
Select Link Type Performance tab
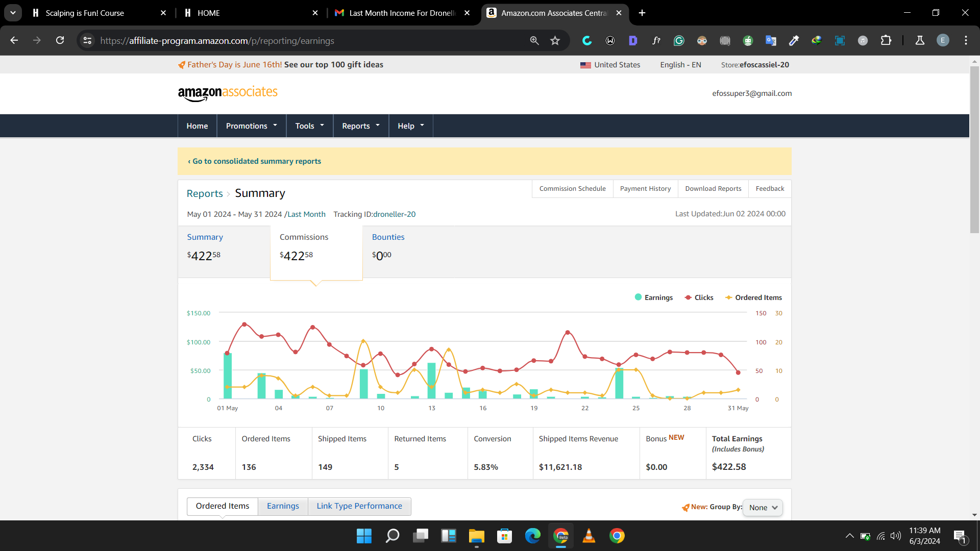point(359,506)
